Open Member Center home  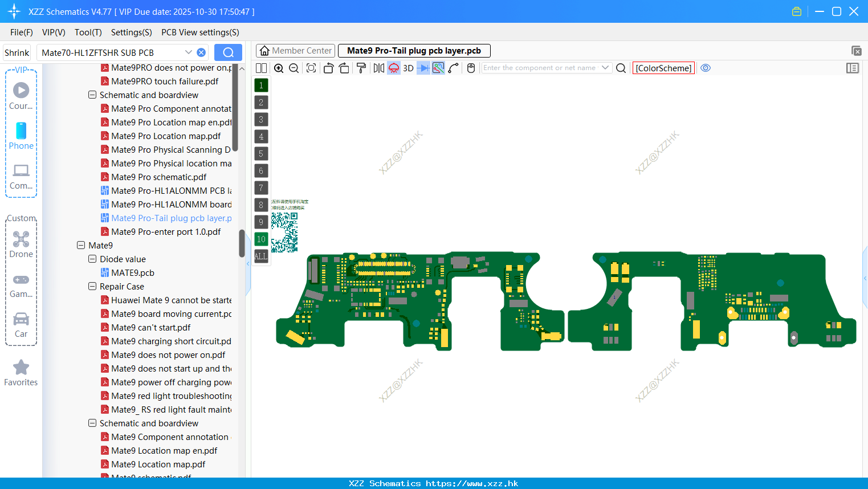click(296, 51)
